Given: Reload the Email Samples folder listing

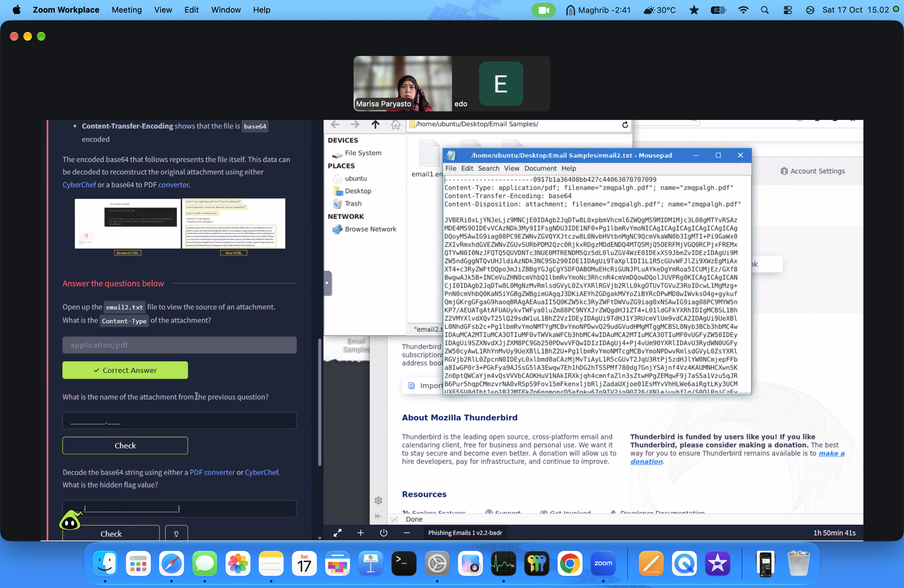Looking at the screenshot, I should pyautogui.click(x=625, y=125).
